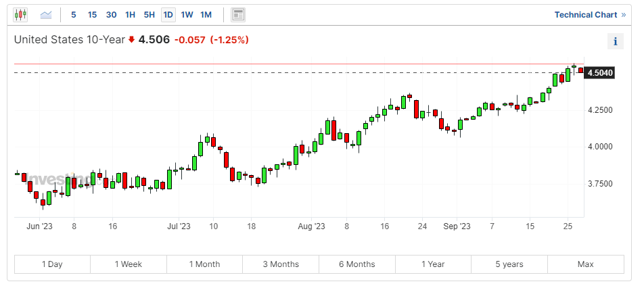Viewport: 644px width, 290px height.
Task: Choose the 1M interval button
Action: [x=206, y=14]
